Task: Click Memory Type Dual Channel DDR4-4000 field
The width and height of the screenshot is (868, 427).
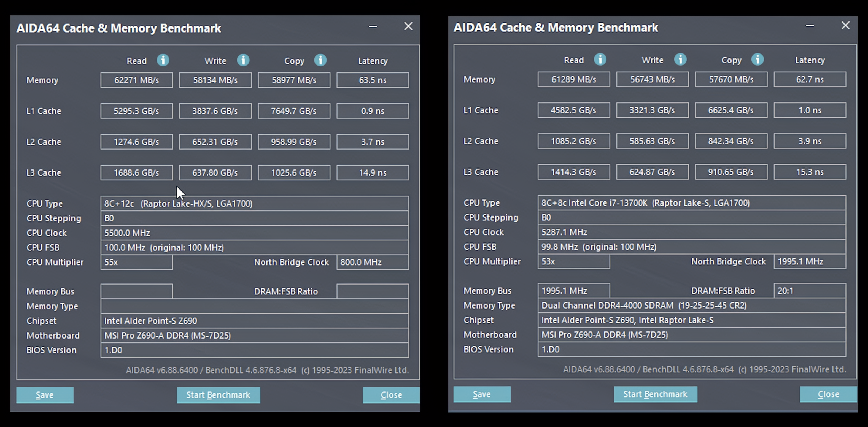Action: pos(692,306)
